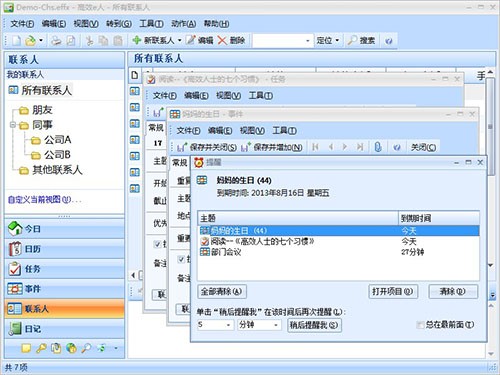This screenshot has width=500, height=375.
Task: Open 文件(F) menu in main window
Action: click(22, 24)
